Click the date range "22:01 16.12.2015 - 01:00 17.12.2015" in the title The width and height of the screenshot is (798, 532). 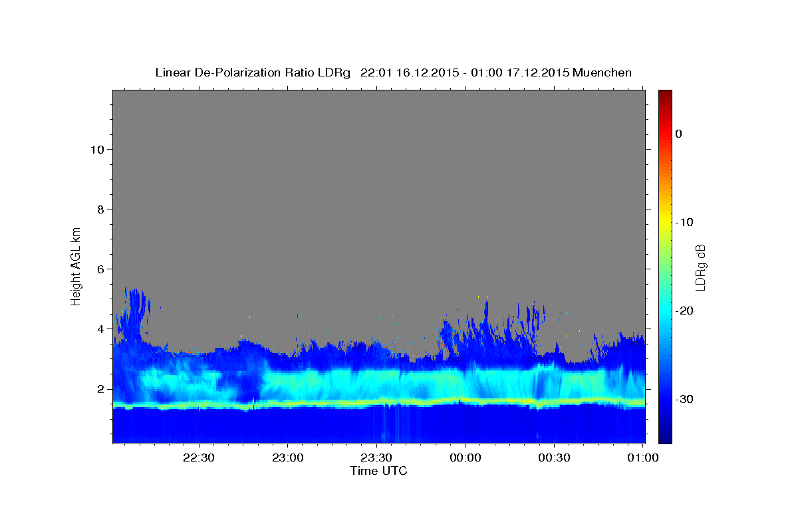click(x=464, y=72)
